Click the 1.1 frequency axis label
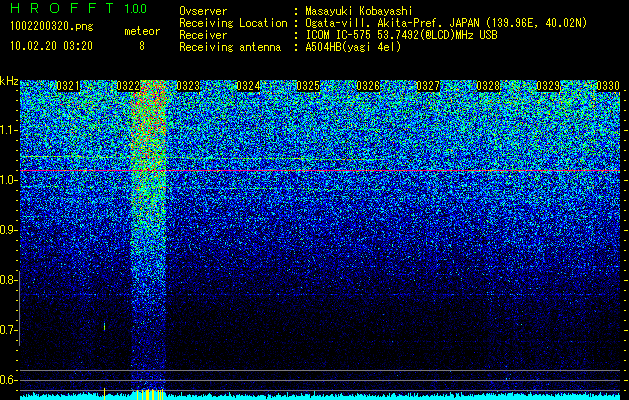 click(7, 130)
